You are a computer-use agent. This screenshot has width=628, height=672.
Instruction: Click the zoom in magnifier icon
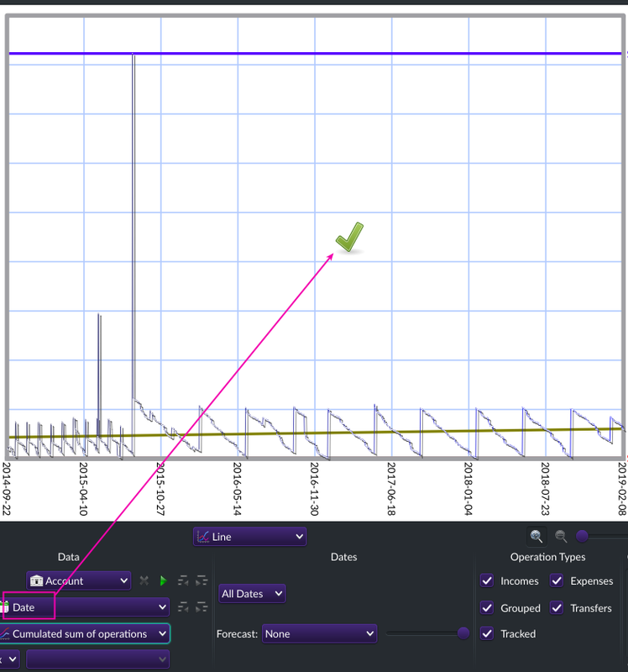pyautogui.click(x=536, y=536)
